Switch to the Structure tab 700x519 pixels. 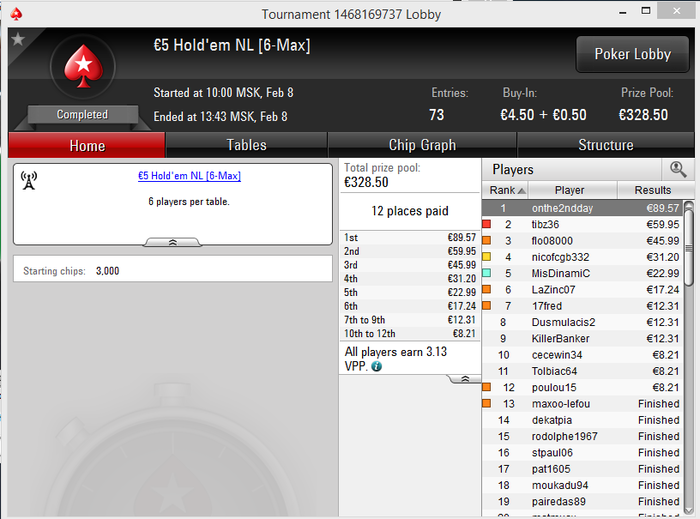point(606,145)
